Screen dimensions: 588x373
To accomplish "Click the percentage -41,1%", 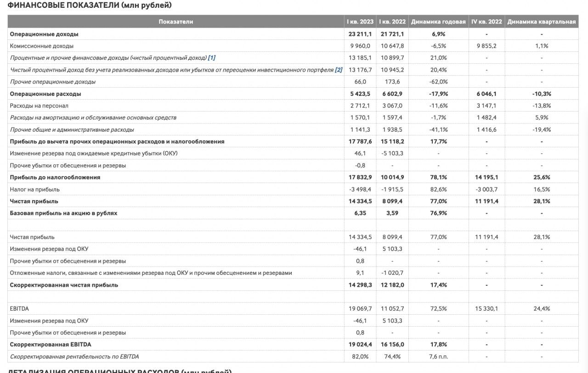I will [x=439, y=129].
